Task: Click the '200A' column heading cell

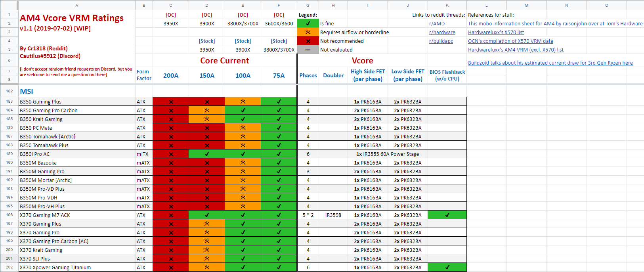Action: tap(171, 75)
